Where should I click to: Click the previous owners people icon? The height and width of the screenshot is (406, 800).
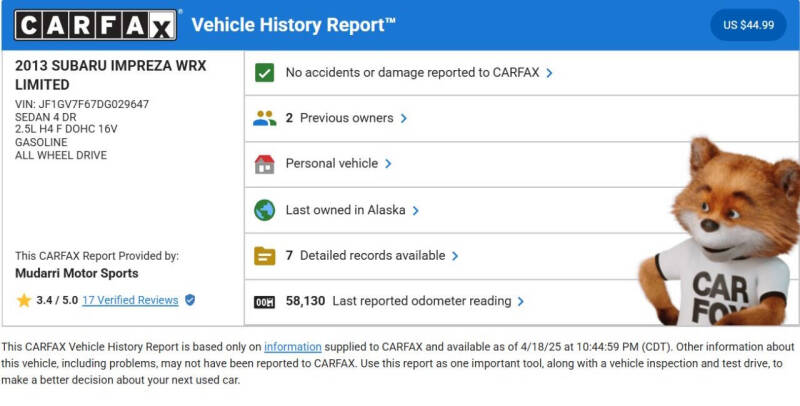pyautogui.click(x=264, y=118)
